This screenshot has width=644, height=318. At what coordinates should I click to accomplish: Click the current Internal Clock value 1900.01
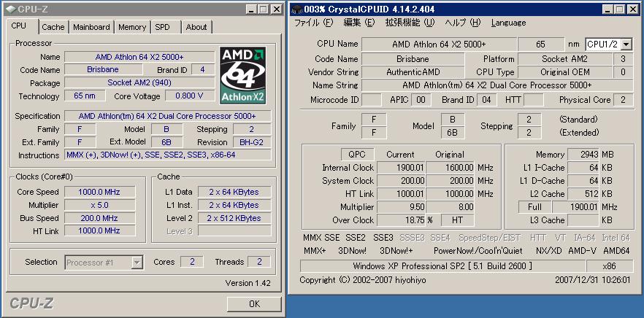coord(401,168)
